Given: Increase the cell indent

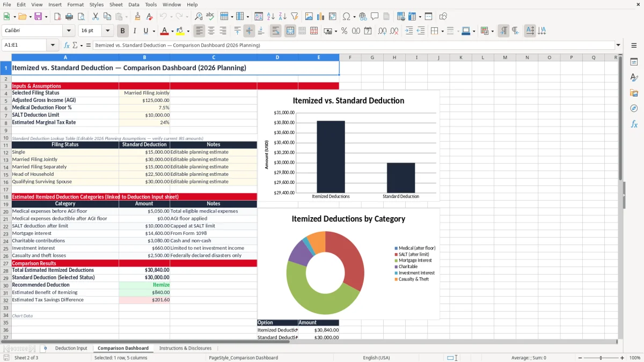Looking at the screenshot, I should (x=409, y=31).
